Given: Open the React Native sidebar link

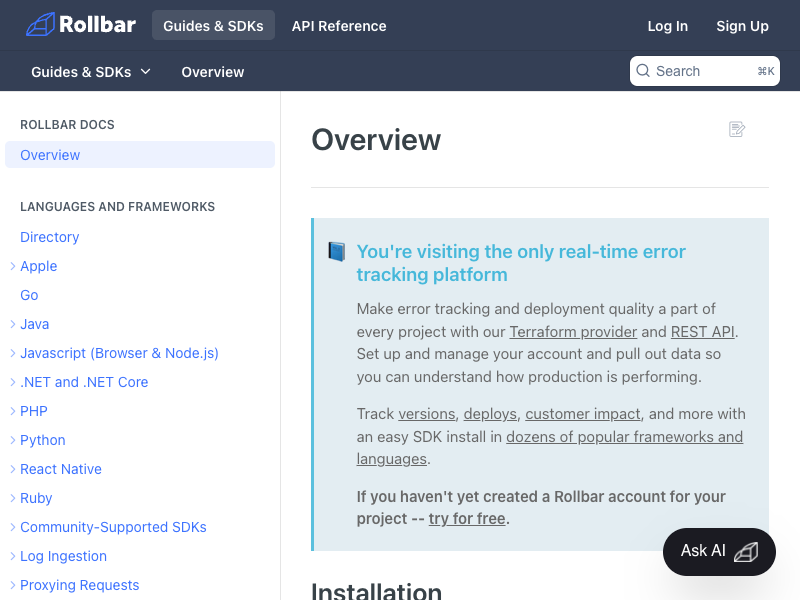Looking at the screenshot, I should [x=61, y=469].
